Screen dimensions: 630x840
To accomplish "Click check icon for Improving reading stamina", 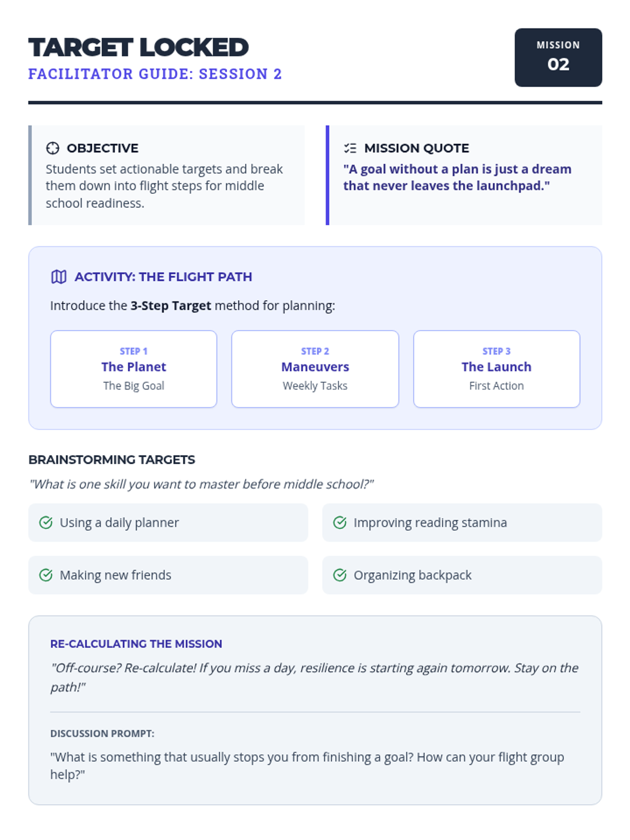I will (340, 522).
